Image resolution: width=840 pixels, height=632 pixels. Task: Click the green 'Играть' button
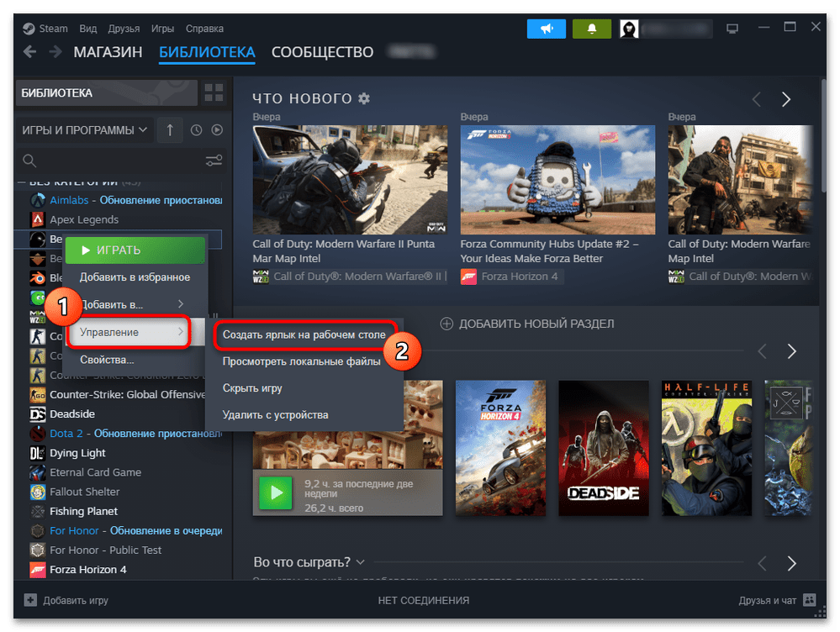135,250
